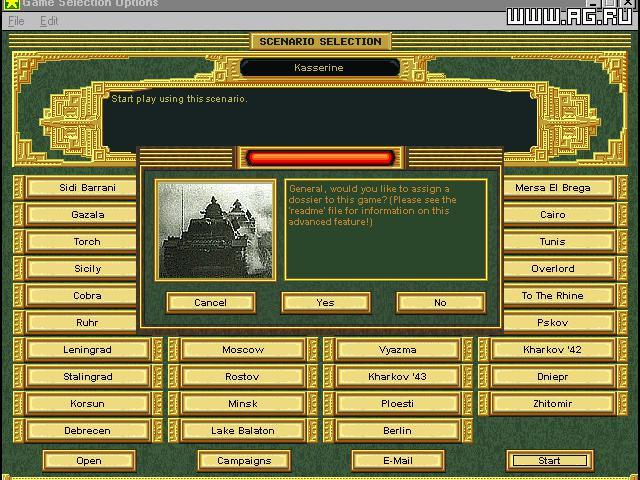
Task: Select the Rostov scenario
Action: point(243,377)
